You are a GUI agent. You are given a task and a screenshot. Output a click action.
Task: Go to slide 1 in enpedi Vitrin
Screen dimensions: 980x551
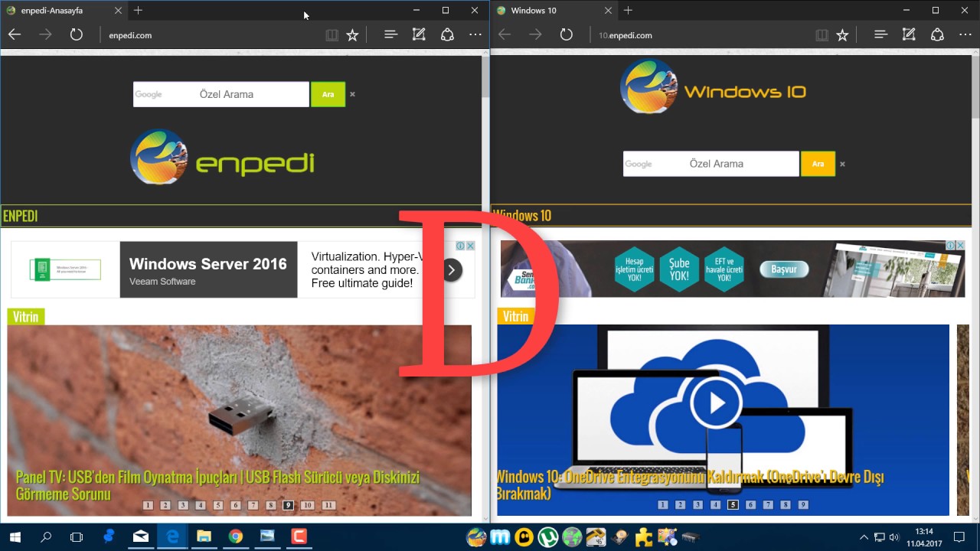149,505
